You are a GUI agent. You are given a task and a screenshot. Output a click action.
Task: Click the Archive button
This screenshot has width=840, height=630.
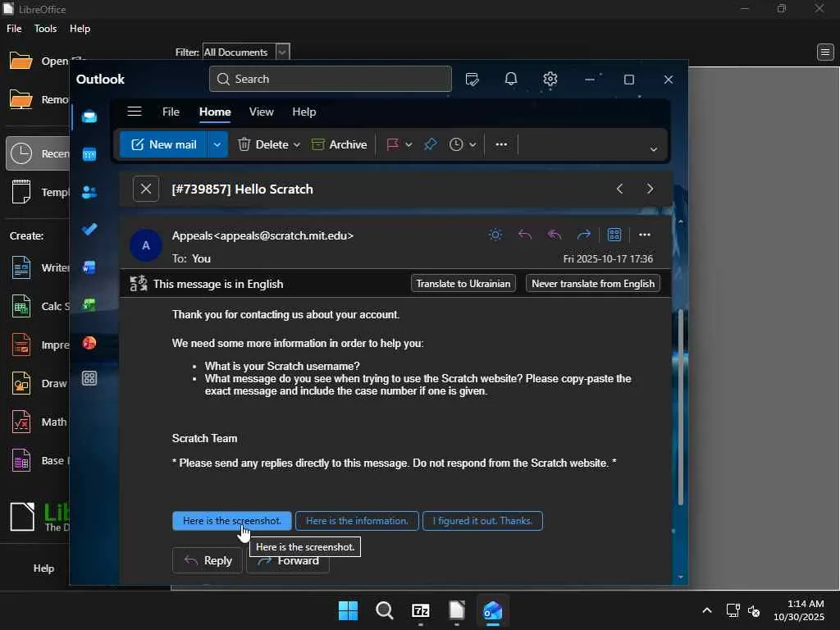click(x=339, y=144)
